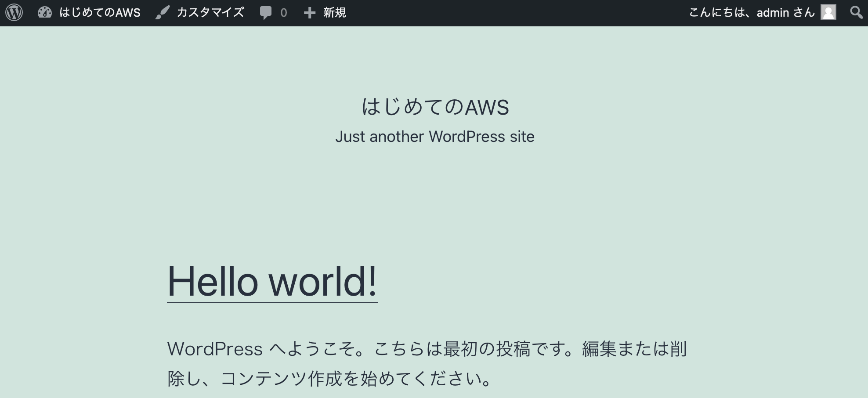Open the WordPress logo menu
Image resolution: width=868 pixels, height=398 pixels.
(x=14, y=13)
